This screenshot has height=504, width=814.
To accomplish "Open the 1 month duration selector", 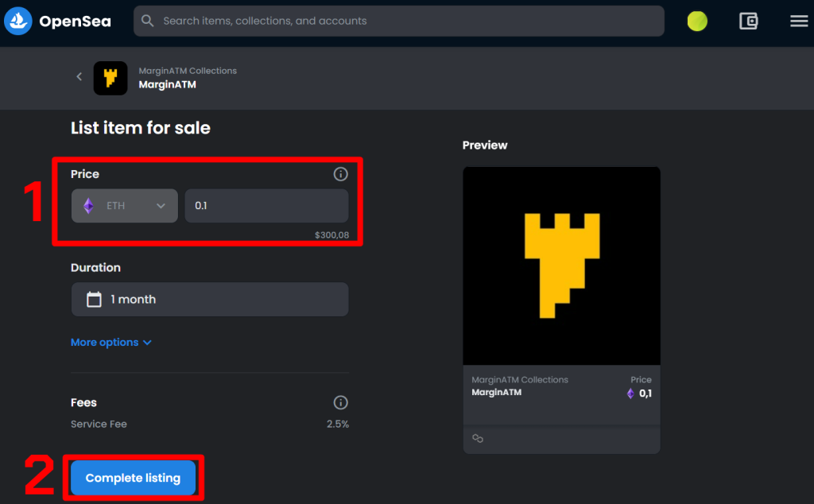I will [210, 300].
